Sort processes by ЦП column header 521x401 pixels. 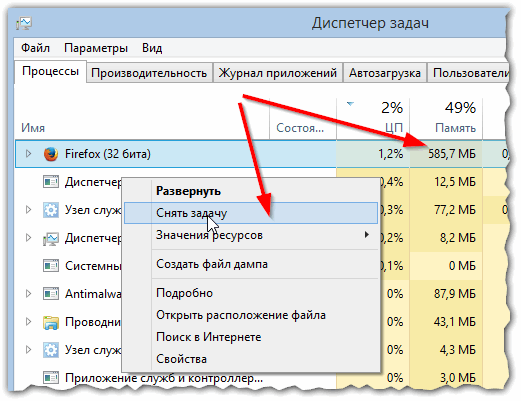click(373, 118)
